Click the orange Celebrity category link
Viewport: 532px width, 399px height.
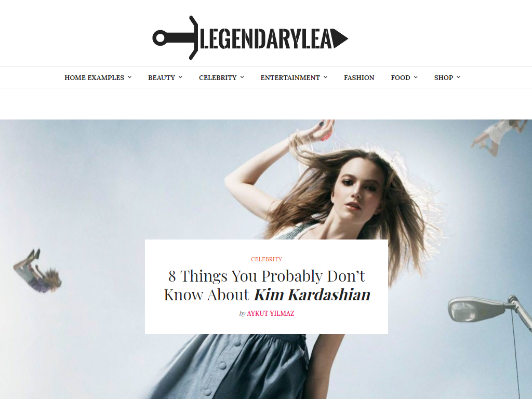267,259
